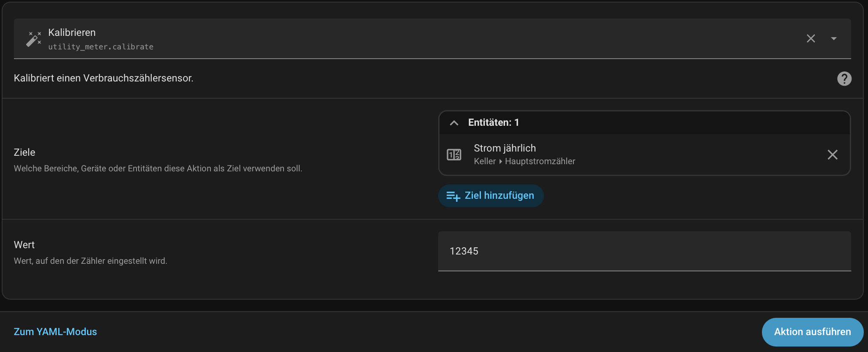Click the utility_meter.calibrate service ID text

101,47
